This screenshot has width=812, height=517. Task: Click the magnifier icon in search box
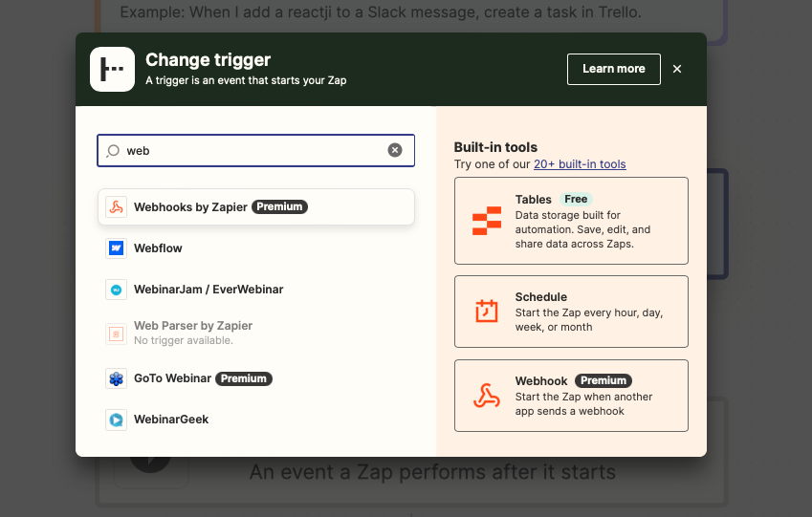pyautogui.click(x=113, y=151)
